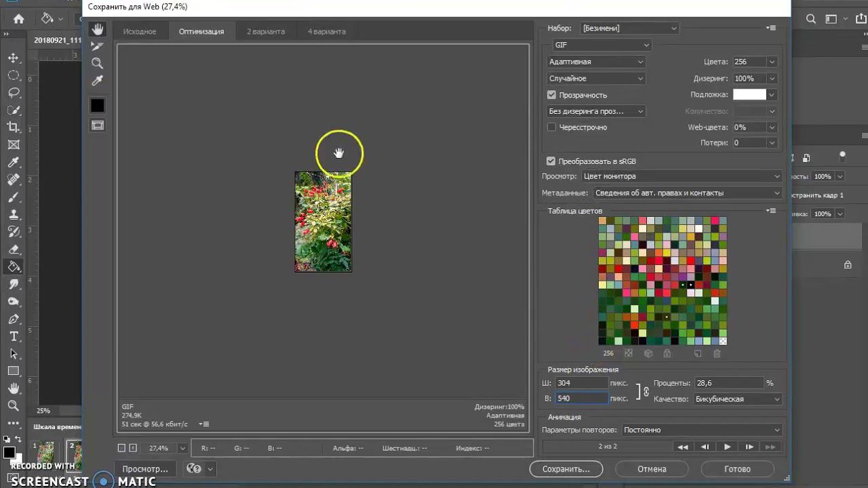This screenshot has height=488, width=868.
Task: Click the Text tool in Photoshop toolbar
Action: [14, 336]
